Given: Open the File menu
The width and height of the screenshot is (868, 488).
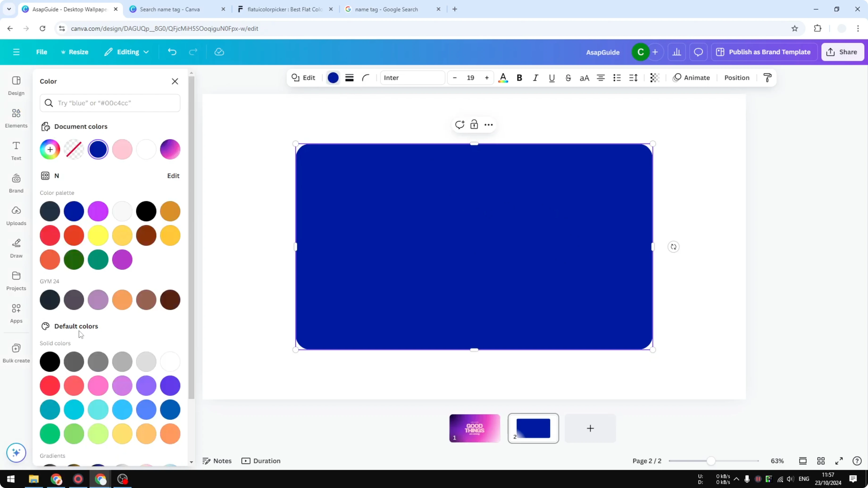Looking at the screenshot, I should tap(42, 52).
